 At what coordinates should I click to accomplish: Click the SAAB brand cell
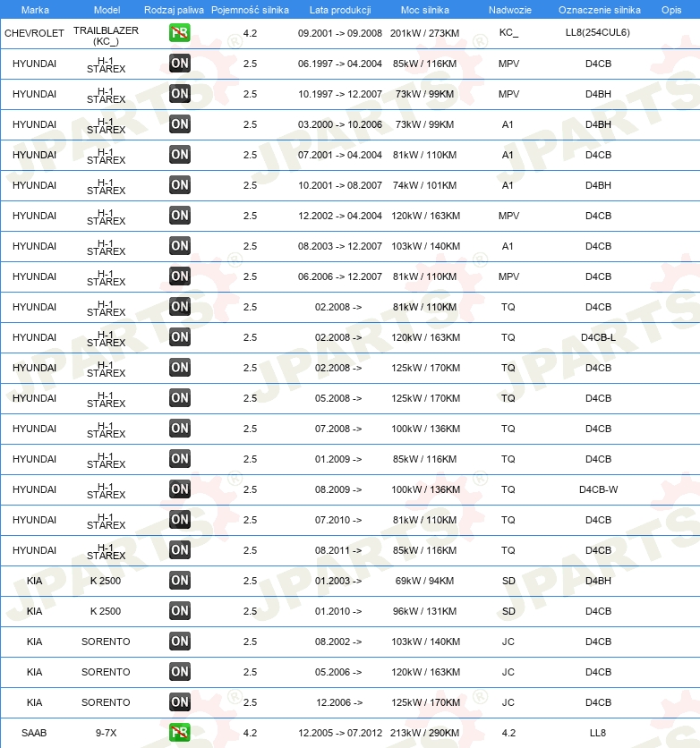[x=34, y=733]
